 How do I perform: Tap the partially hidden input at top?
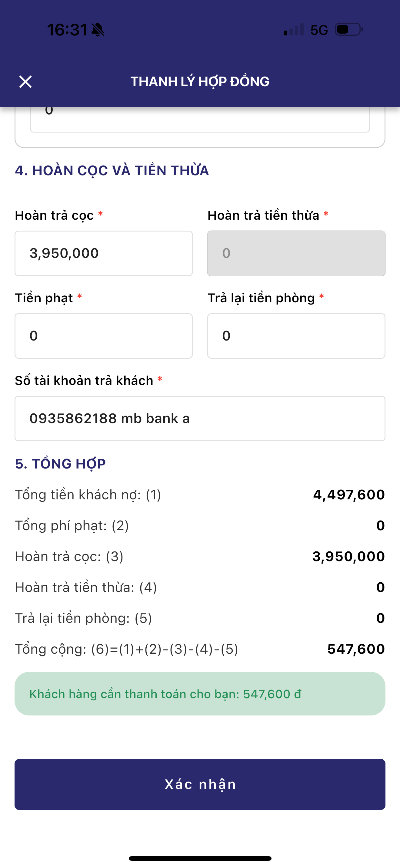coord(200,119)
